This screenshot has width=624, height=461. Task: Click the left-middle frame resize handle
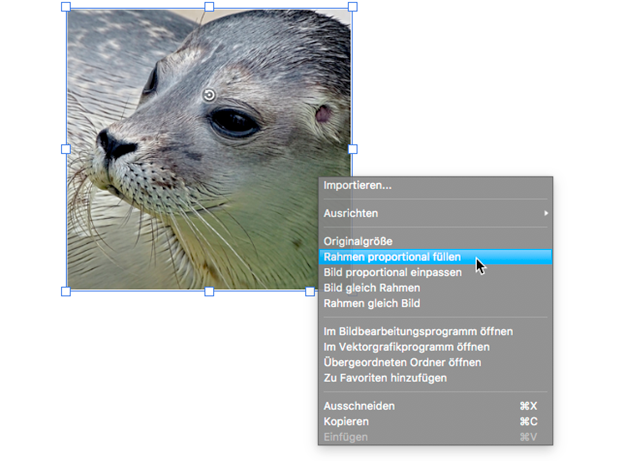(67, 149)
